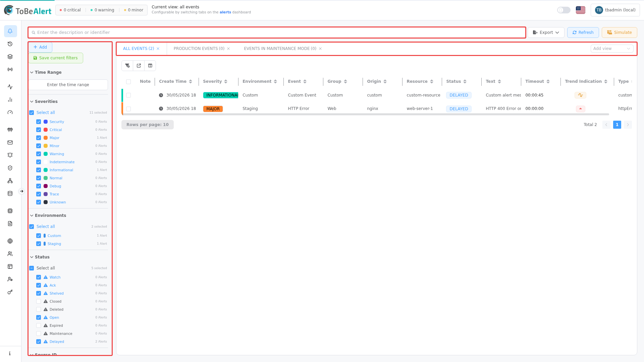This screenshot has width=644, height=362.
Task: Open the broadcast signal sidebar icon
Action: [x=10, y=69]
